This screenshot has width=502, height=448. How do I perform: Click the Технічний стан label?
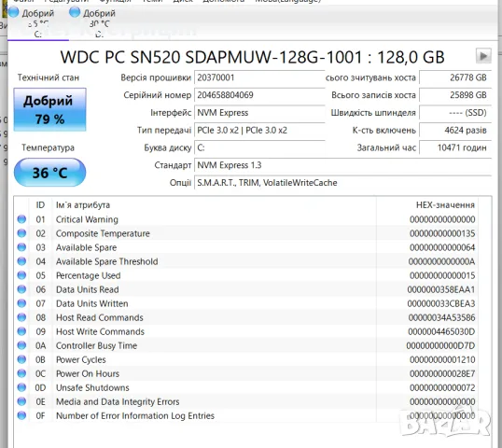49,77
